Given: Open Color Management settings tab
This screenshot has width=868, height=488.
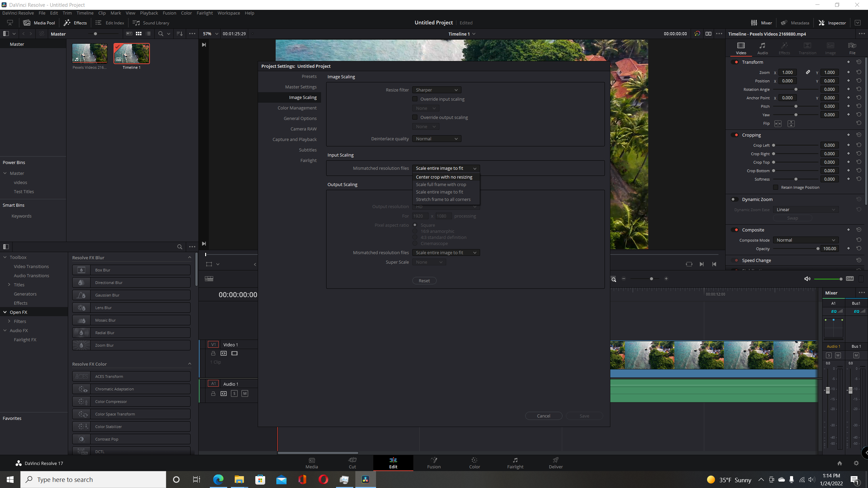Looking at the screenshot, I should click(297, 108).
